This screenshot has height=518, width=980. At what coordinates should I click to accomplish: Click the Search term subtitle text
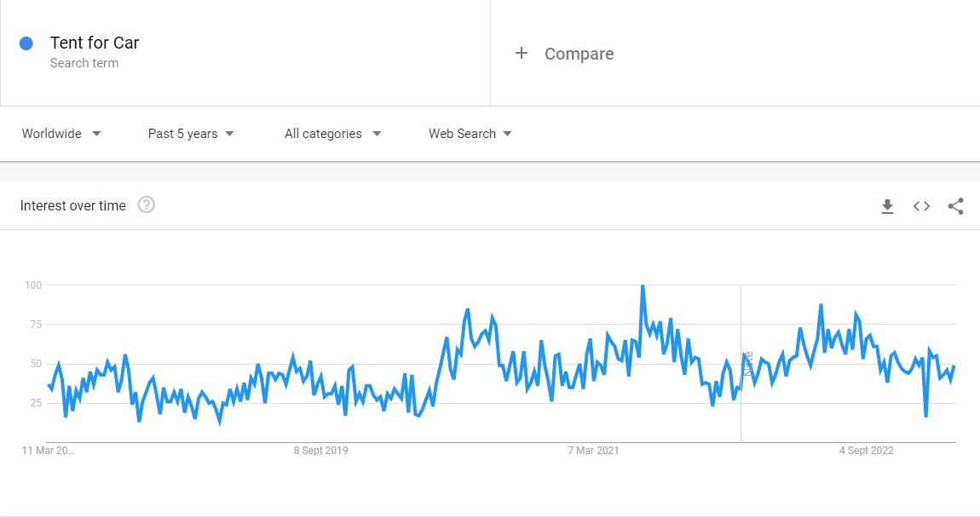84,63
